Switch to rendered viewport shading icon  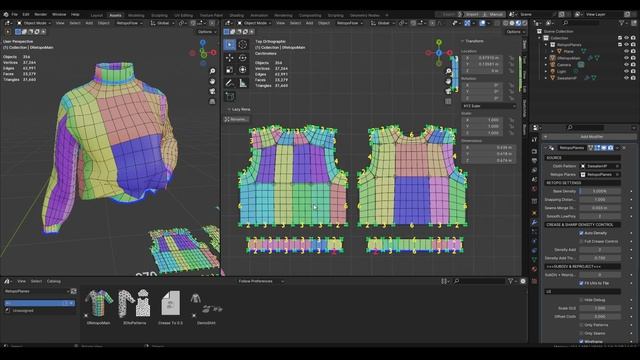pos(524,23)
